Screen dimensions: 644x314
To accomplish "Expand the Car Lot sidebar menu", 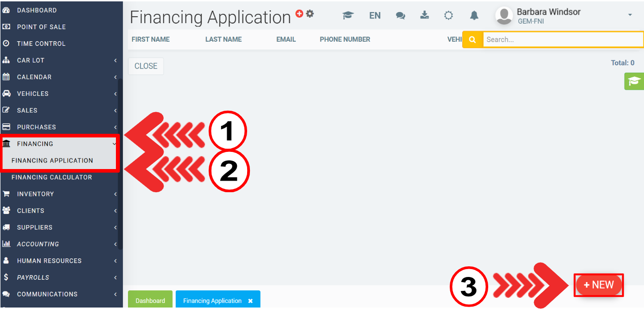I will [x=59, y=60].
